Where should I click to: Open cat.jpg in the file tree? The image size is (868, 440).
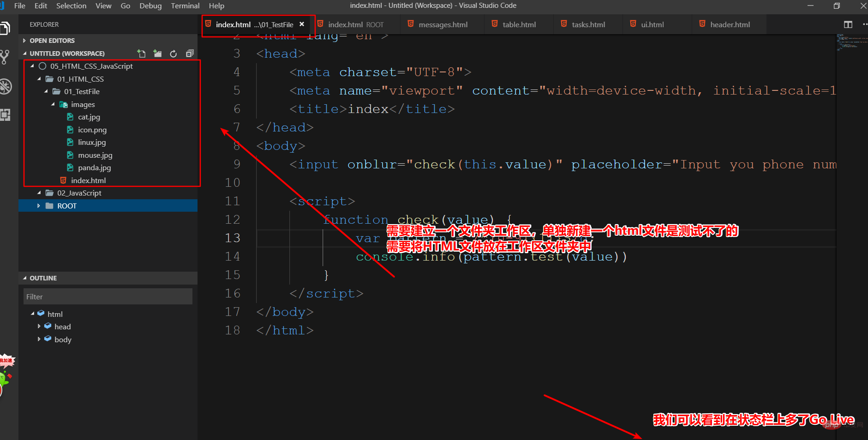(89, 117)
